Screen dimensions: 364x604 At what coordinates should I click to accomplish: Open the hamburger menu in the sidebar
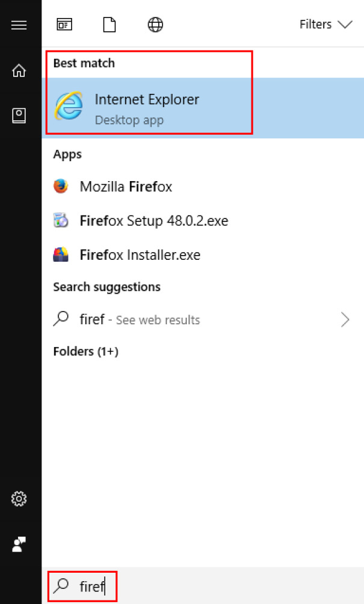point(19,25)
